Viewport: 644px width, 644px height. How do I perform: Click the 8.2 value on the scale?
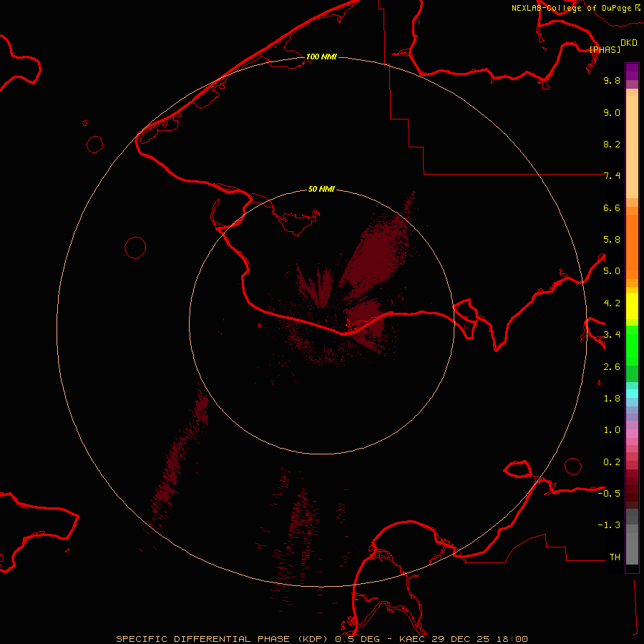tap(612, 144)
